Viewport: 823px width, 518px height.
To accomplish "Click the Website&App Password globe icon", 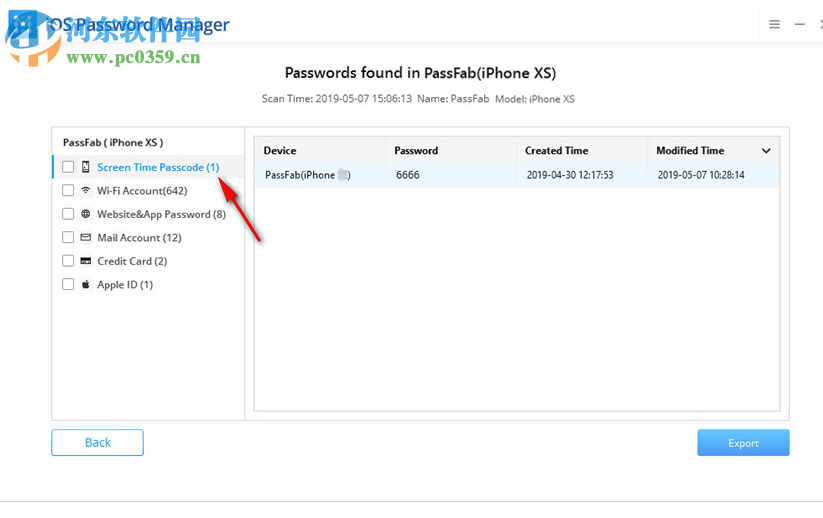I will (x=86, y=214).
